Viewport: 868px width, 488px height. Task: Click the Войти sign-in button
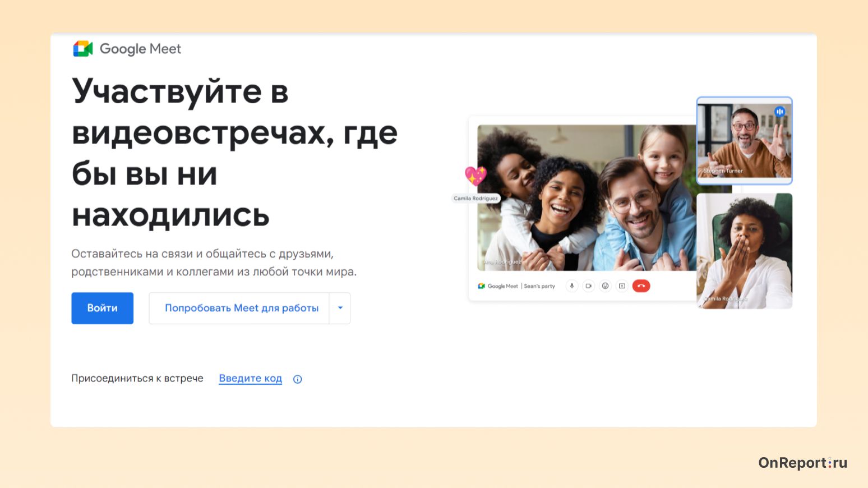102,308
